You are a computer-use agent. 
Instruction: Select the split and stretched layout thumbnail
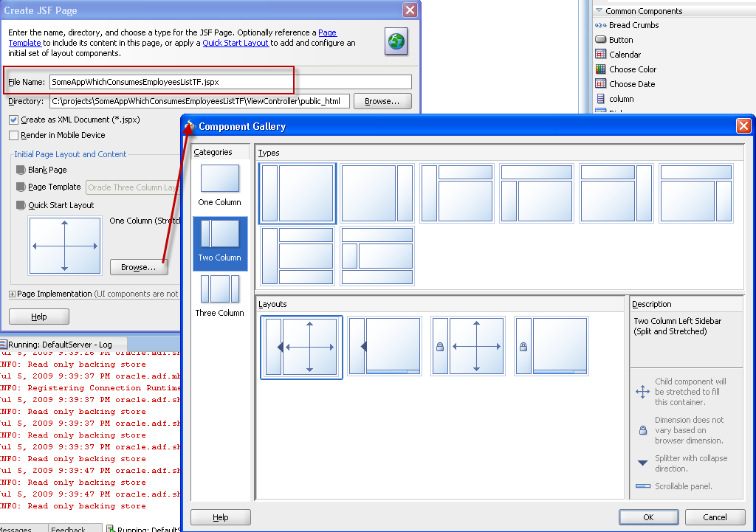[x=301, y=347]
